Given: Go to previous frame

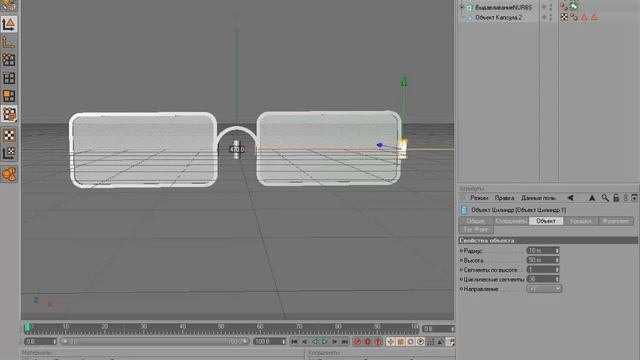Looking at the screenshot, I should pos(304,342).
